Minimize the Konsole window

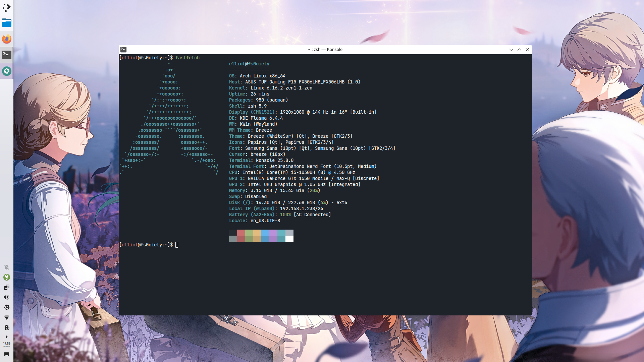511,50
